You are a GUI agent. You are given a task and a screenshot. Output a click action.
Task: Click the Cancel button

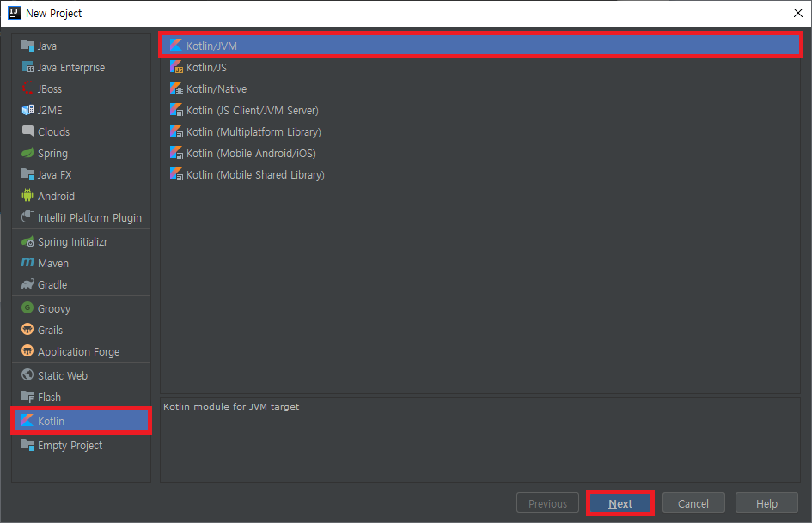pyautogui.click(x=693, y=502)
